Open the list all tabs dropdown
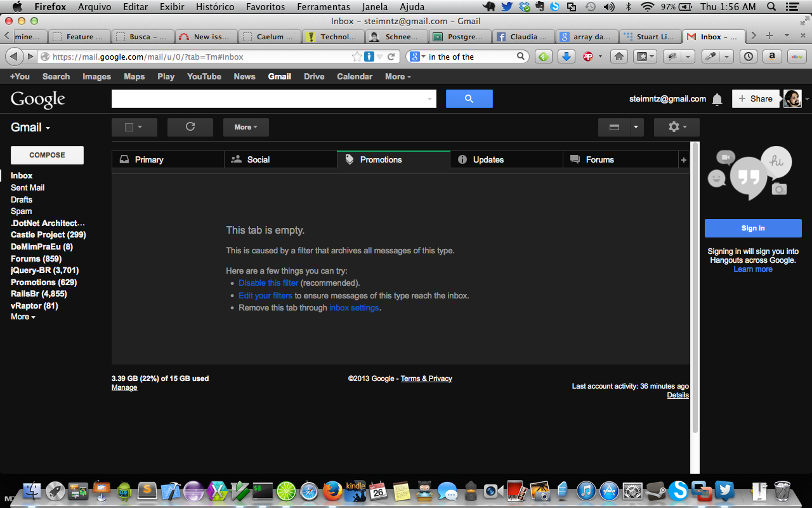The image size is (812, 508). pyautogui.click(x=787, y=36)
